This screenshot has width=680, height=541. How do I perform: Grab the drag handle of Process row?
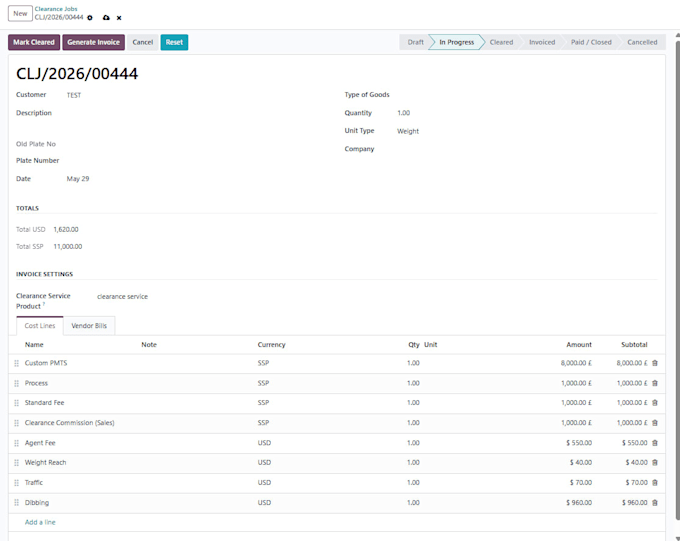click(16, 383)
